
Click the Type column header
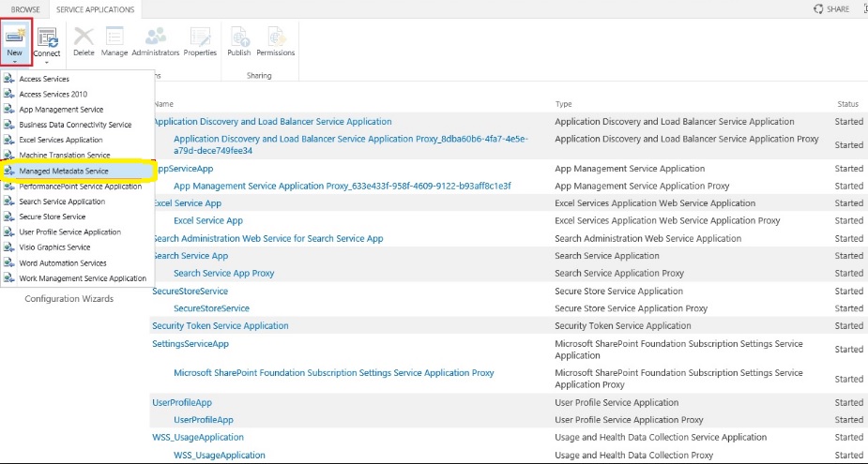563,104
